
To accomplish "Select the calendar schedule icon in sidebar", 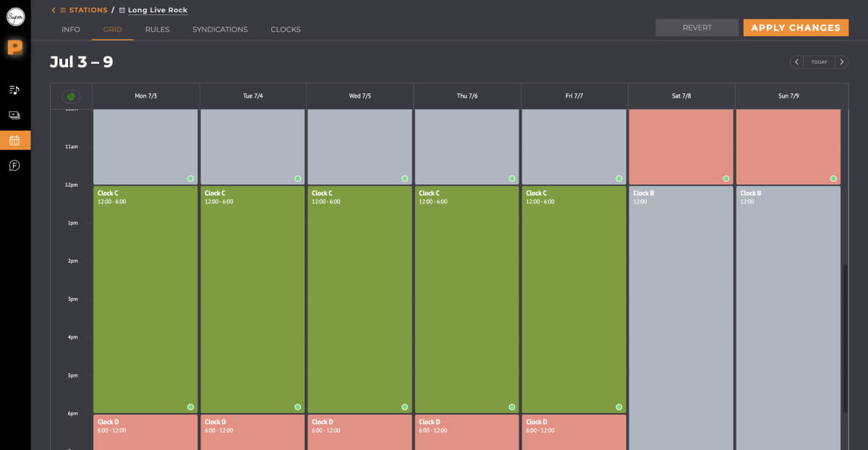I will pos(14,140).
